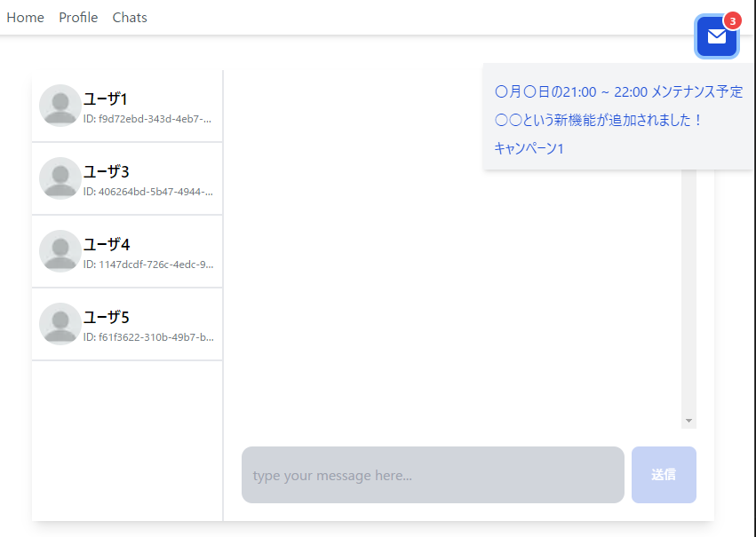The width and height of the screenshot is (756, 537).
Task: Click the mail notification envelope icon
Action: click(716, 37)
